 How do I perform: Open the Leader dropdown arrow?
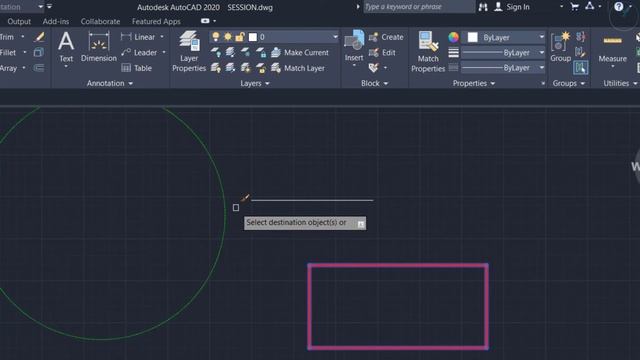164,53
